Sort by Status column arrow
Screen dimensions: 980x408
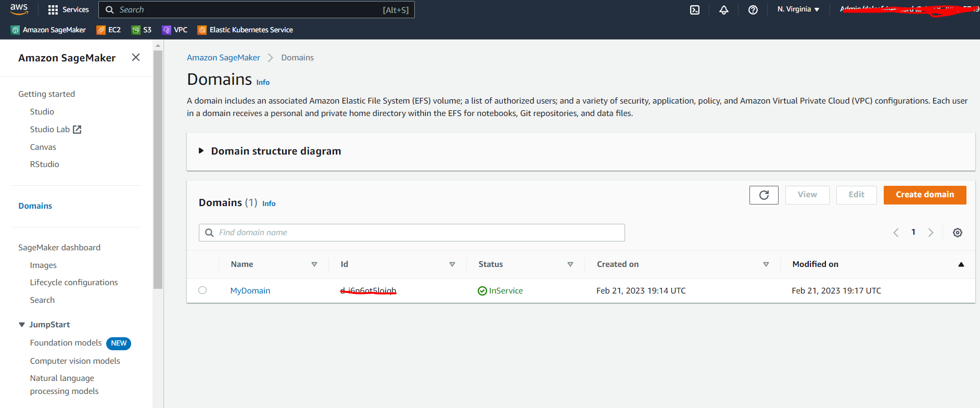570,264
